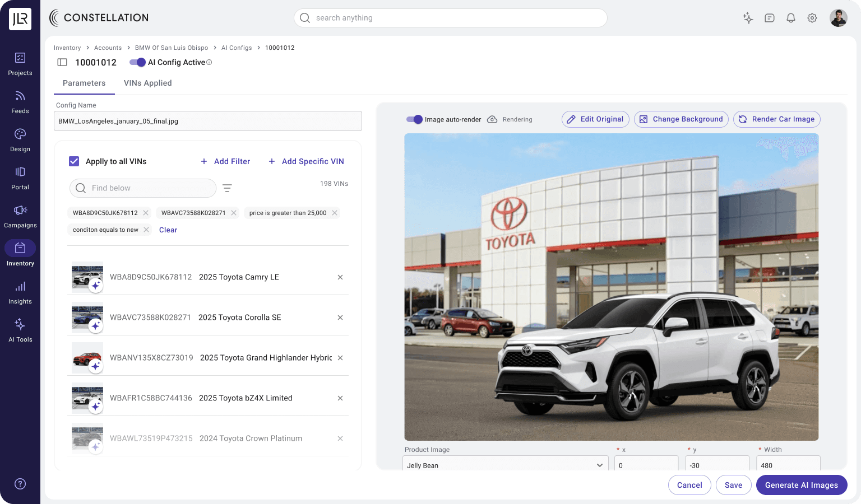
Task: Open the user profile avatar
Action: point(839,18)
